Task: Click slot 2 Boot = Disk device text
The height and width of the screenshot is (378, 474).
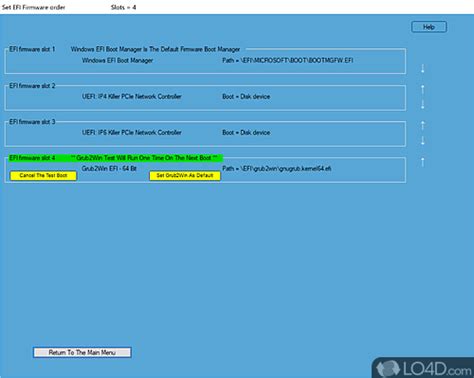Action: [x=246, y=97]
